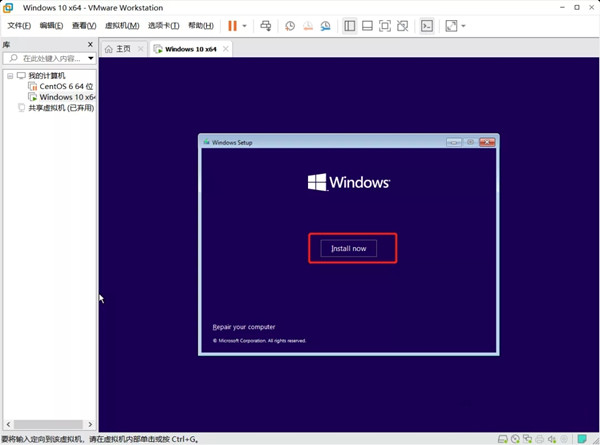Screen dimensions: 600x445
Task: Click the pause virtual machine icon
Action: [x=232, y=26]
